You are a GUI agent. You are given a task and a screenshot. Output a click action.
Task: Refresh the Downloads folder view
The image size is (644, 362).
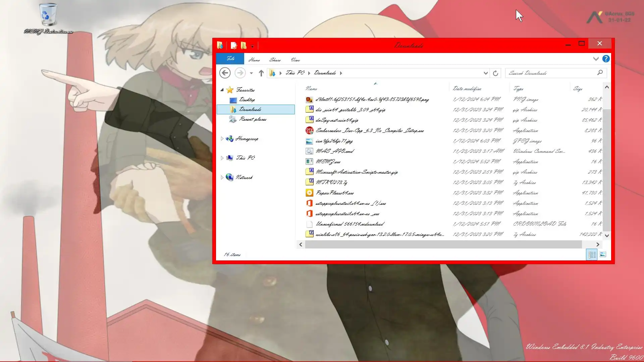click(x=495, y=73)
